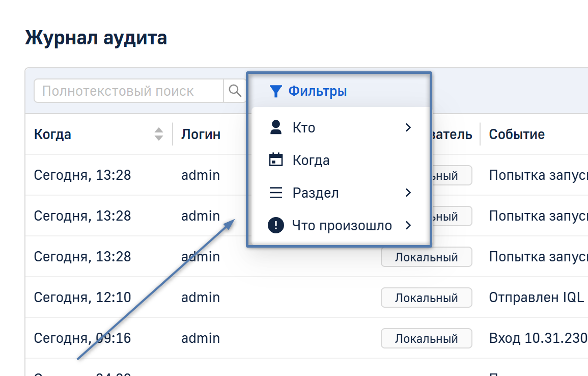Click the calendar icon next to Когда
Screen dimensions: 588x376
pos(275,160)
